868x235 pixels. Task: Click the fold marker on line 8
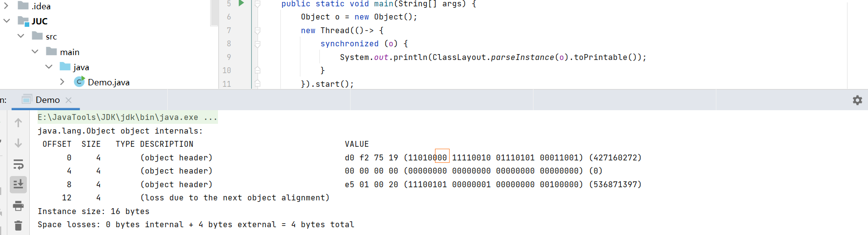tap(257, 44)
